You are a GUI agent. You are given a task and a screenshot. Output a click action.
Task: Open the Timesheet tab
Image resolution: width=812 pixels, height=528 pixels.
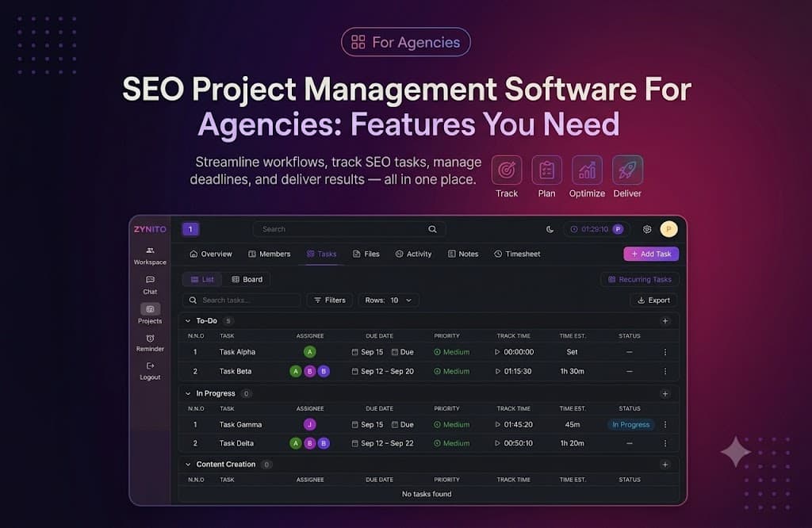[517, 254]
